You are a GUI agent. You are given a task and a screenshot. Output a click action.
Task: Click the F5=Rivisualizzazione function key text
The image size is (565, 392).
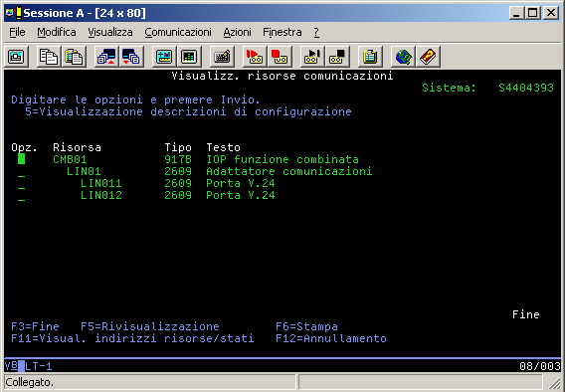[x=150, y=326]
